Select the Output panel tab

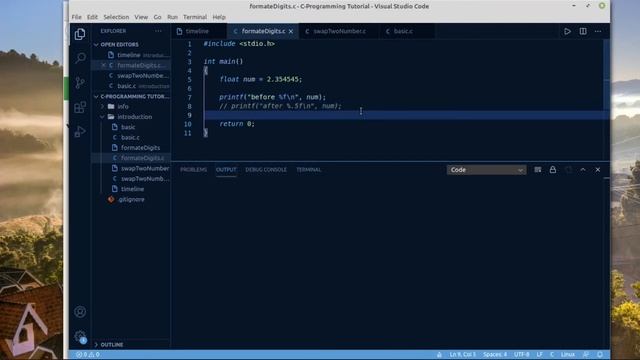tap(226, 170)
